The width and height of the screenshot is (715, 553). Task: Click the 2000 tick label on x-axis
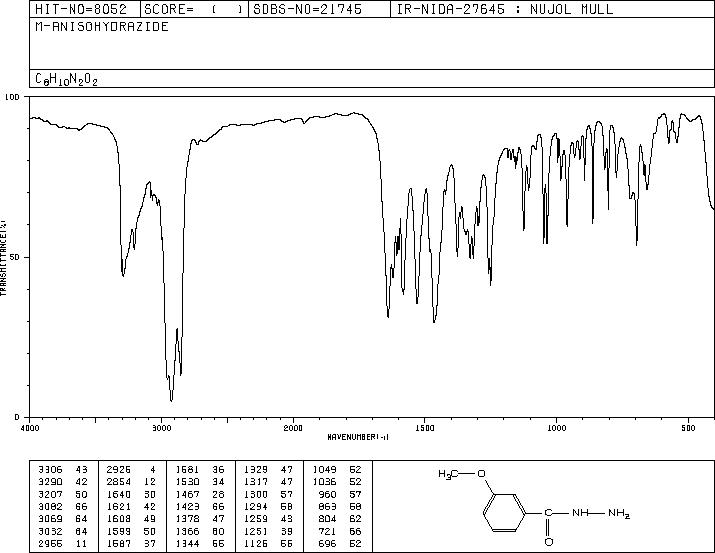293,428
